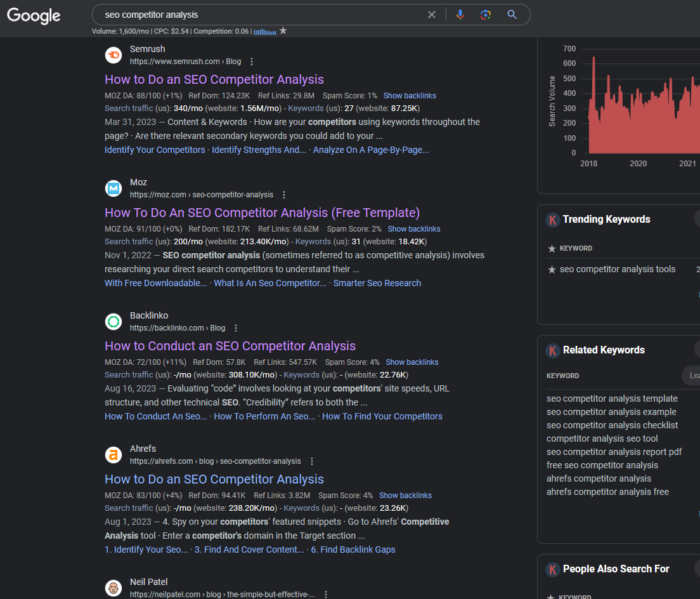700x599 pixels.
Task: Select 'seo competitor analysis report pdf' keyword
Action: 614,452
